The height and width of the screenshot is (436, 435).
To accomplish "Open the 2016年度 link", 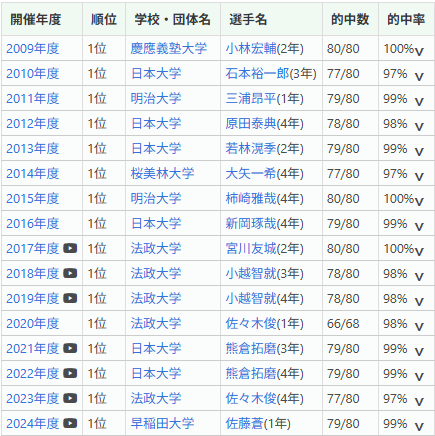I will click(33, 224).
